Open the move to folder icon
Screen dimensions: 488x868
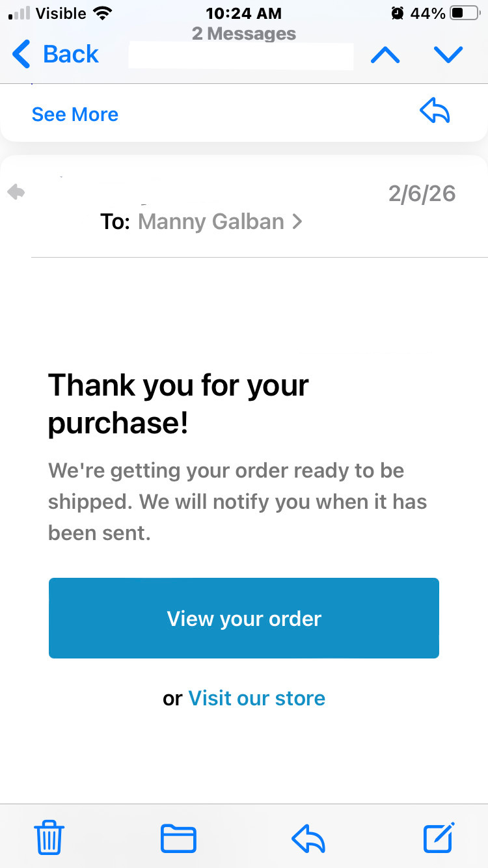(x=178, y=837)
